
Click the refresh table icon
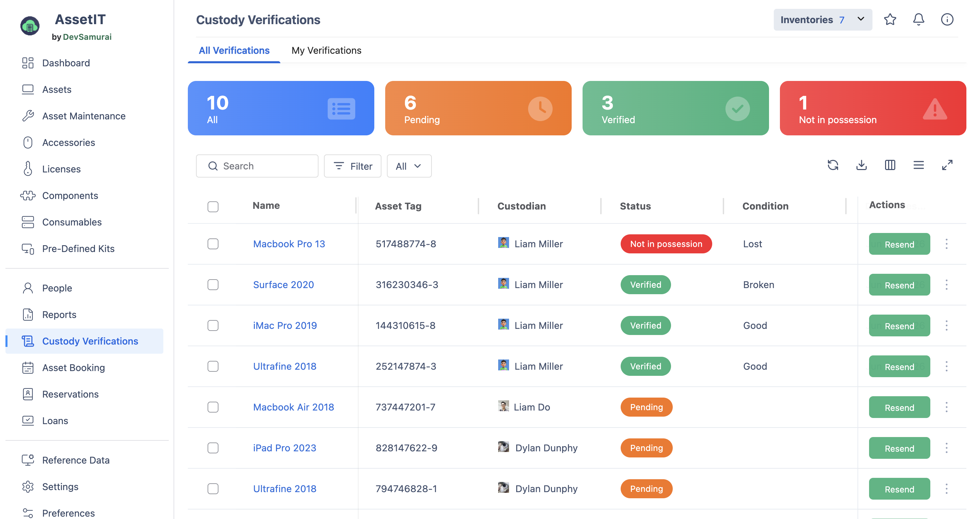pyautogui.click(x=833, y=165)
